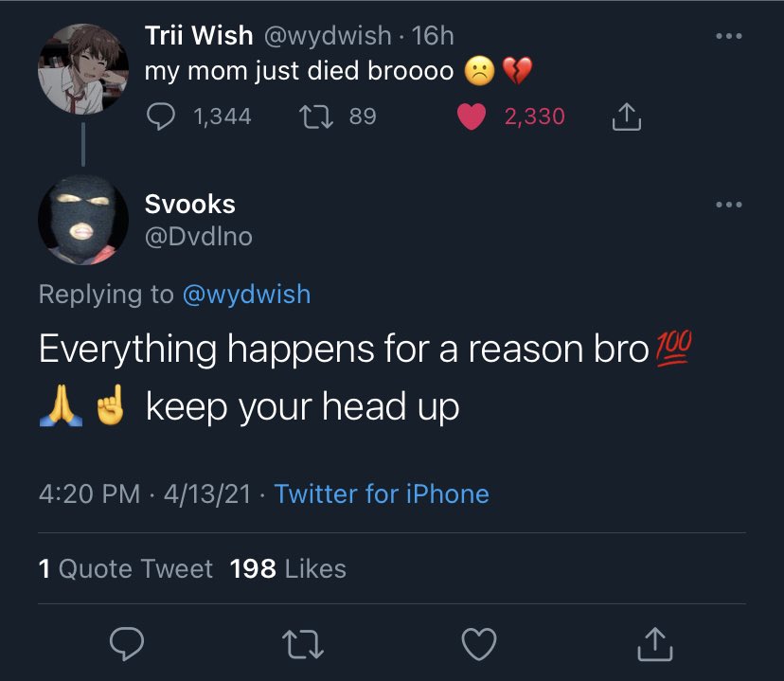This screenshot has height=681, width=784.
Task: Retweet Trii Wish's tweet
Action: tap(315, 116)
